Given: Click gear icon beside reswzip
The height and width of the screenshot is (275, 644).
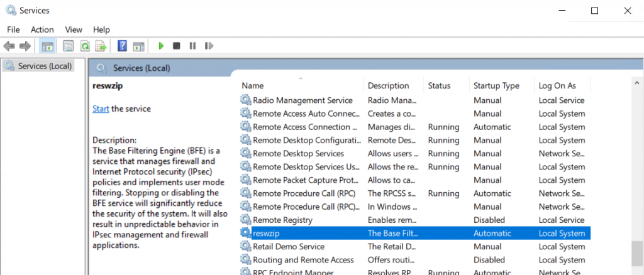Looking at the screenshot, I should click(x=246, y=233).
